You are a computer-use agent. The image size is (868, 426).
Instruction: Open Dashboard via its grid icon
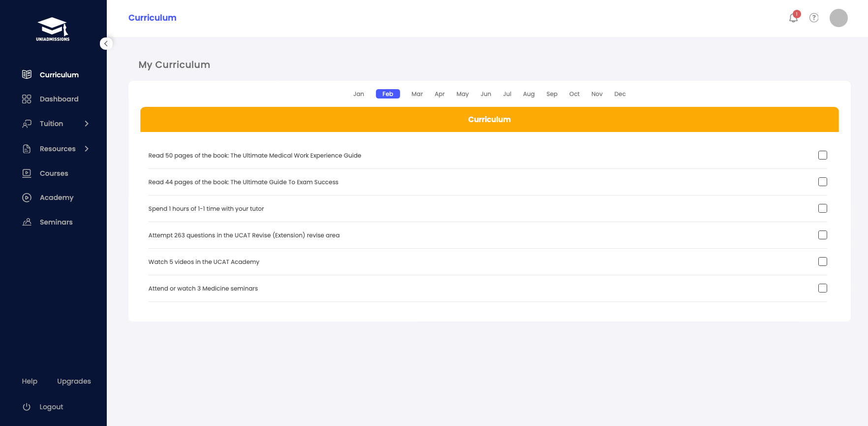pyautogui.click(x=27, y=99)
